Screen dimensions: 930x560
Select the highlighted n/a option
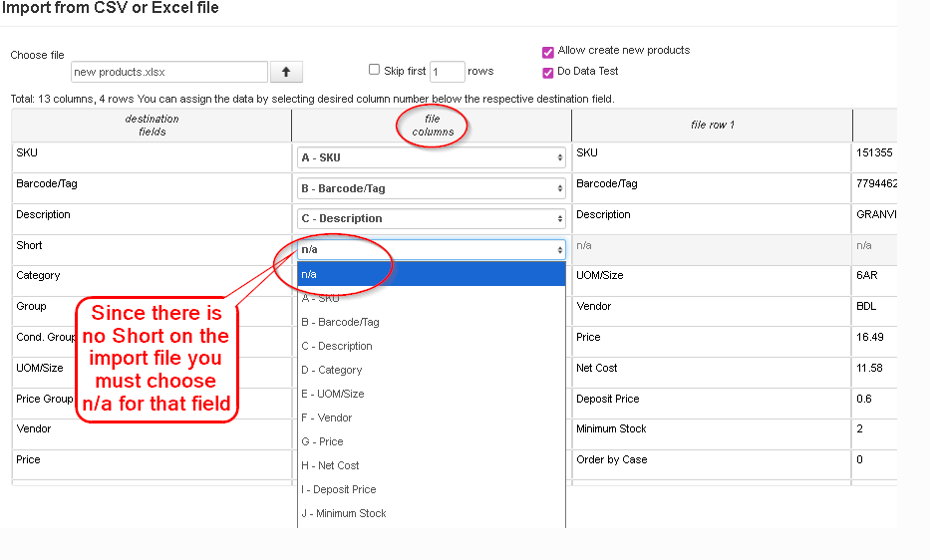click(x=432, y=274)
